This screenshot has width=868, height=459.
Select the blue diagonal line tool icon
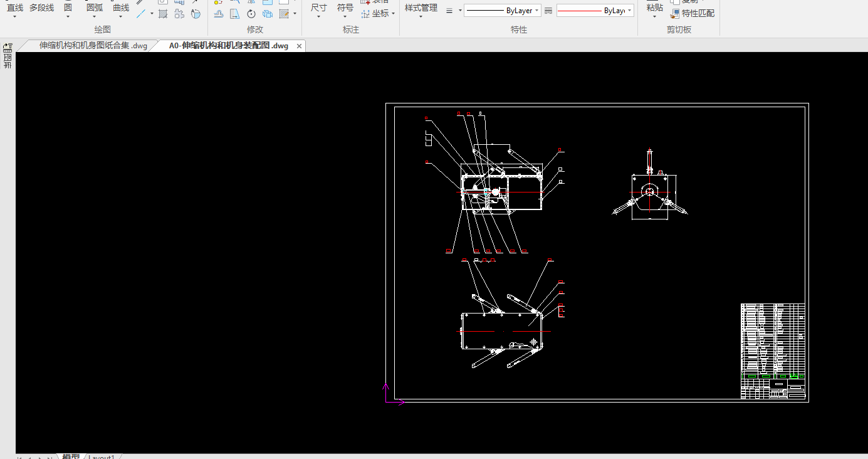(x=141, y=13)
